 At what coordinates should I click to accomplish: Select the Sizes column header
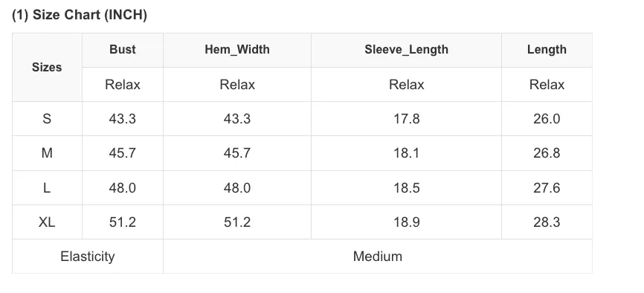[x=47, y=68]
